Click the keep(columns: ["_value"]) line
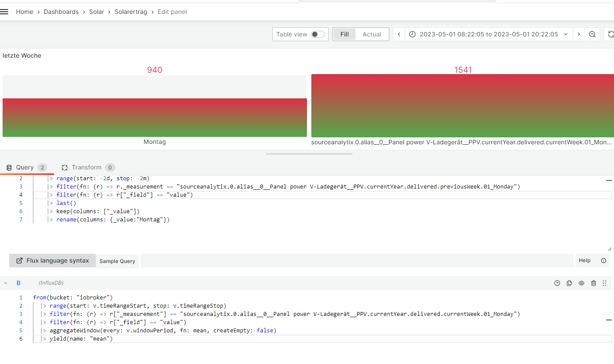This screenshot has height=364, width=614. click(94, 211)
